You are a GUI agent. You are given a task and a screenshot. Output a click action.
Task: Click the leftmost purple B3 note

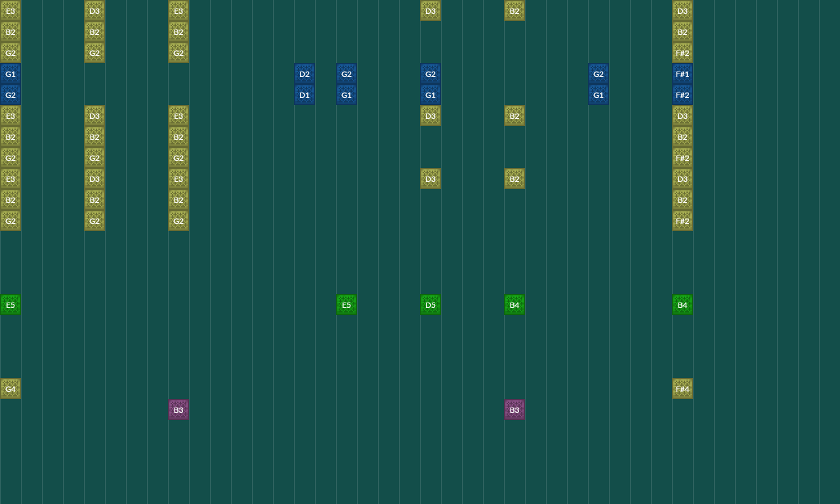point(178,409)
